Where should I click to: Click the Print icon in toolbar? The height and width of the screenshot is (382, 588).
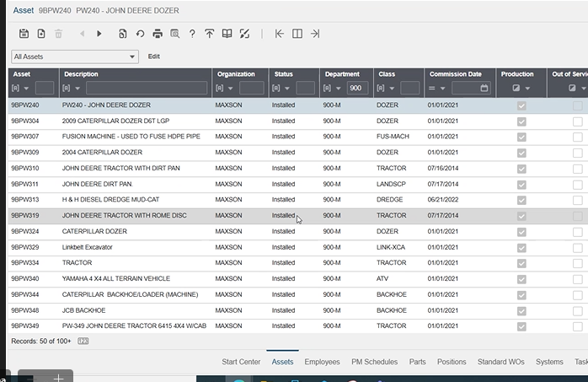[158, 34]
